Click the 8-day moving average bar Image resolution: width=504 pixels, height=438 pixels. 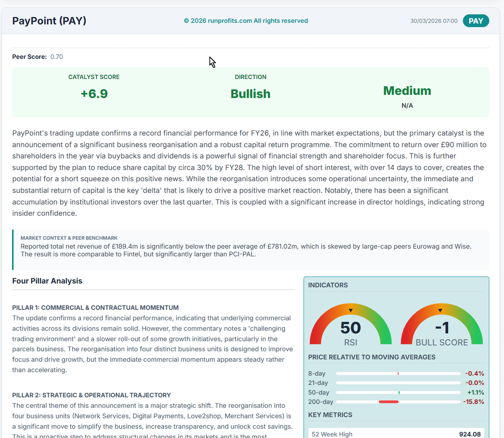[398, 373]
